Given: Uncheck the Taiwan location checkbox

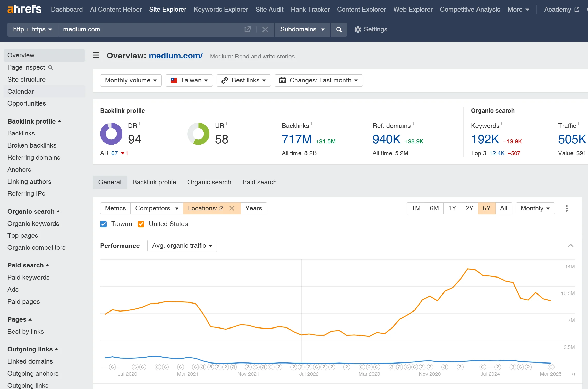Looking at the screenshot, I should [x=103, y=224].
